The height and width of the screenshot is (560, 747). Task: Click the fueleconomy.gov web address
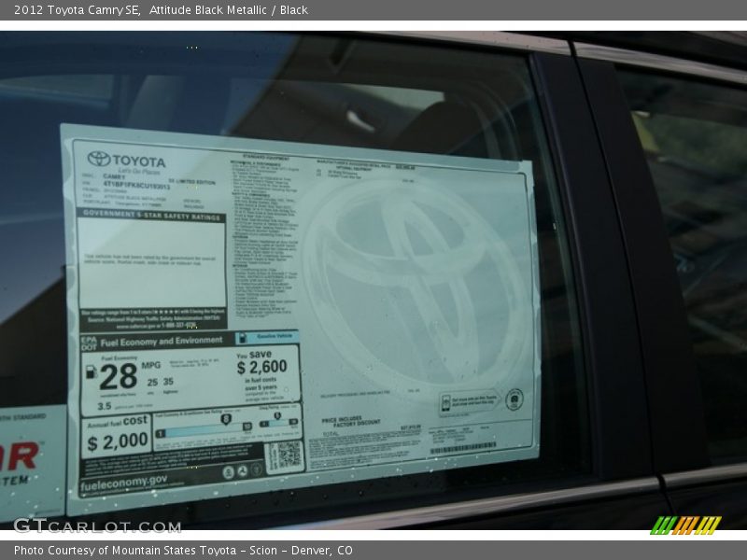point(124,483)
